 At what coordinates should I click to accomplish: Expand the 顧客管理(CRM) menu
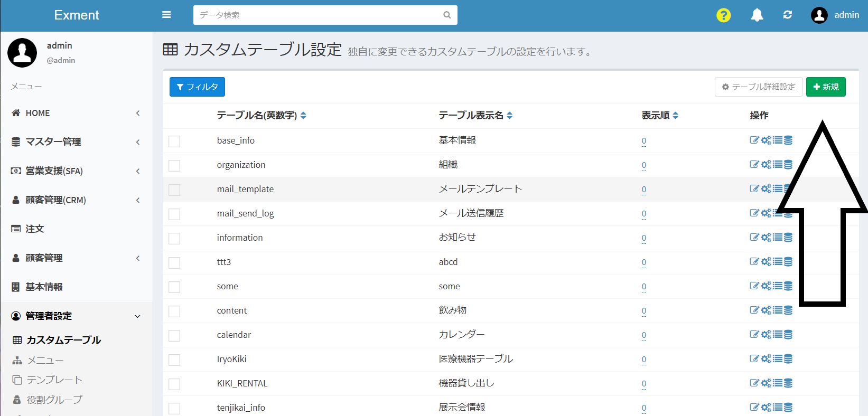(77, 200)
